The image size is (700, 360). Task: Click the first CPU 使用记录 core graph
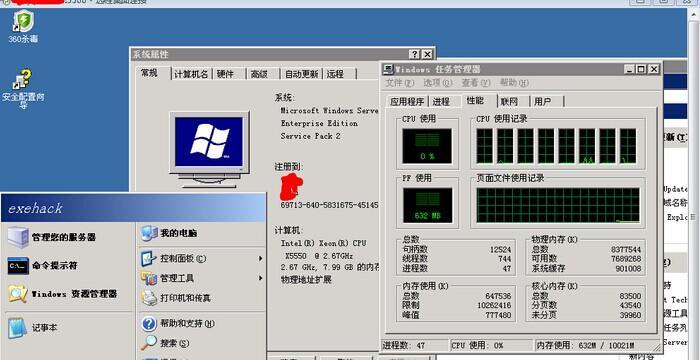[484, 146]
